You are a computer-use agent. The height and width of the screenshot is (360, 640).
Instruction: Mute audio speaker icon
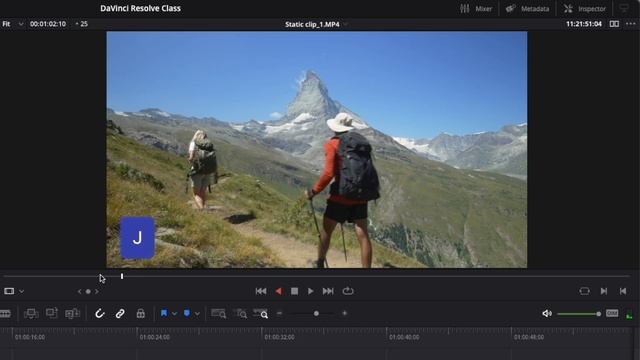click(x=547, y=313)
